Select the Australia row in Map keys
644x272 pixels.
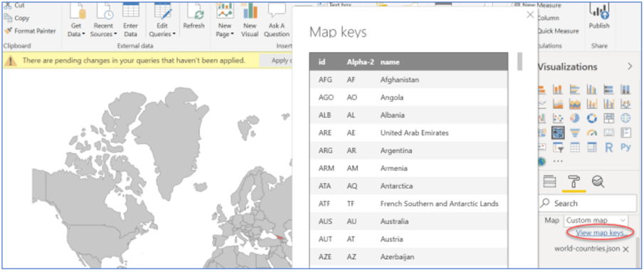coord(408,221)
